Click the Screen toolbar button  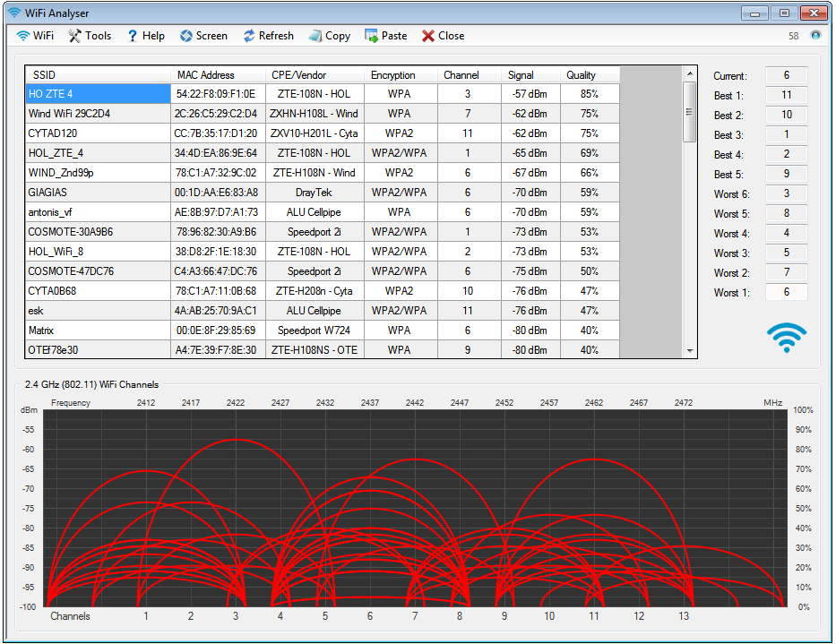pyautogui.click(x=203, y=36)
